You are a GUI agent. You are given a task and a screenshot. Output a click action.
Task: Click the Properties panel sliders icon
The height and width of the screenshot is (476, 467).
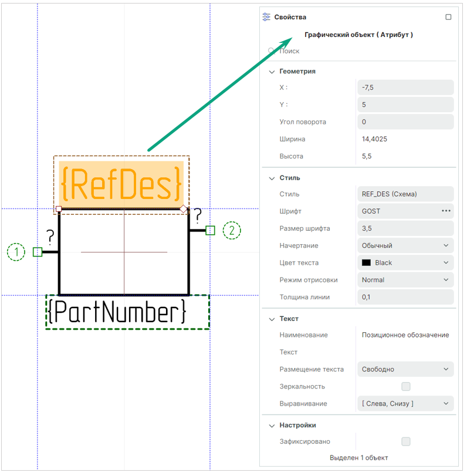pos(267,17)
